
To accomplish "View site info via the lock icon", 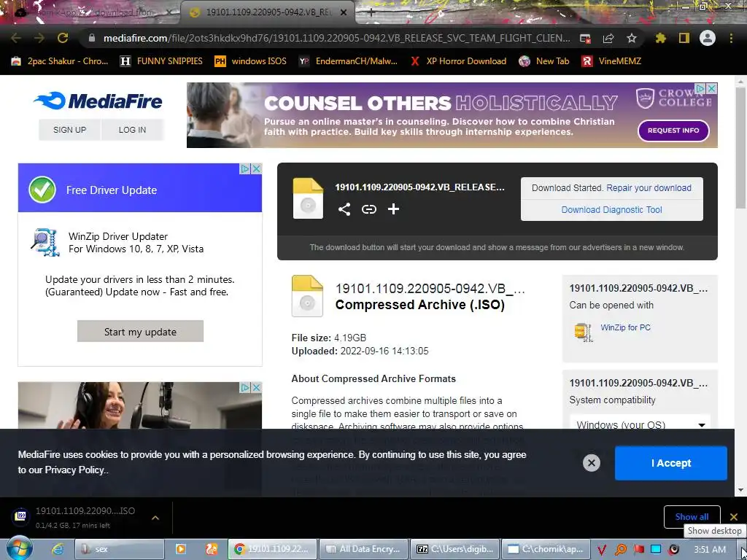I will coord(92,38).
